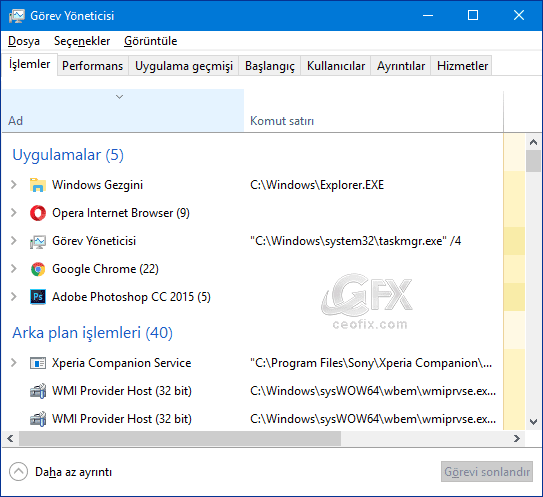Select the first WMI Provider Host (32 bit) name
This screenshot has width=543, height=497.
coord(122,391)
